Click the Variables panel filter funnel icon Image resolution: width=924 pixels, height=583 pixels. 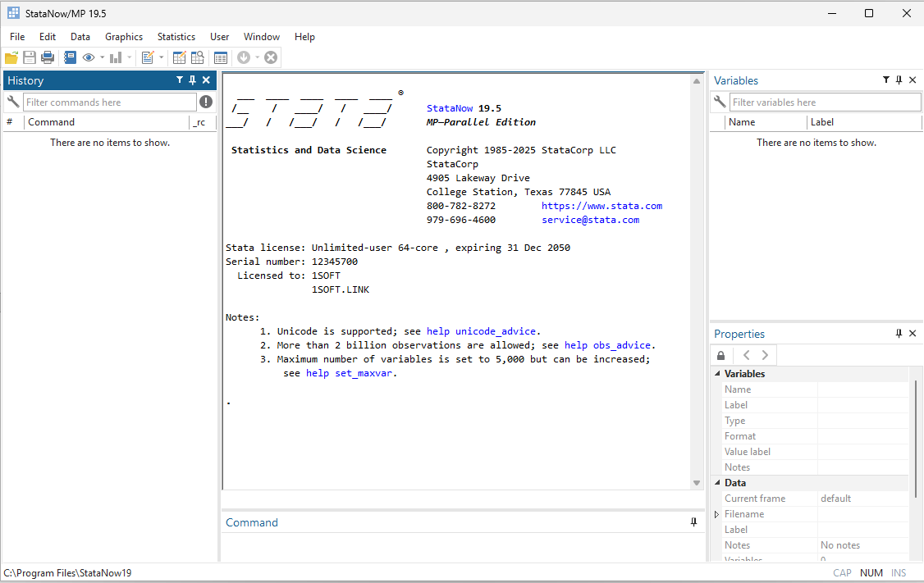click(885, 80)
